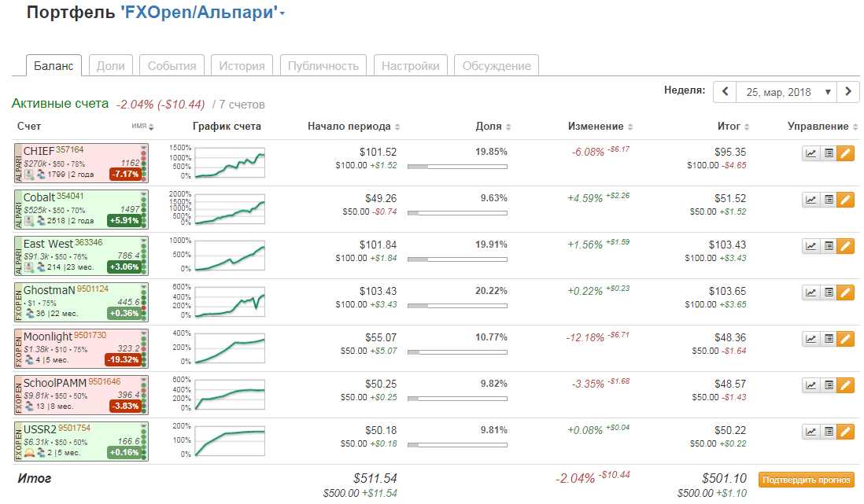
Task: Click orange edit pencil for Cobalt row
Action: [x=845, y=200]
